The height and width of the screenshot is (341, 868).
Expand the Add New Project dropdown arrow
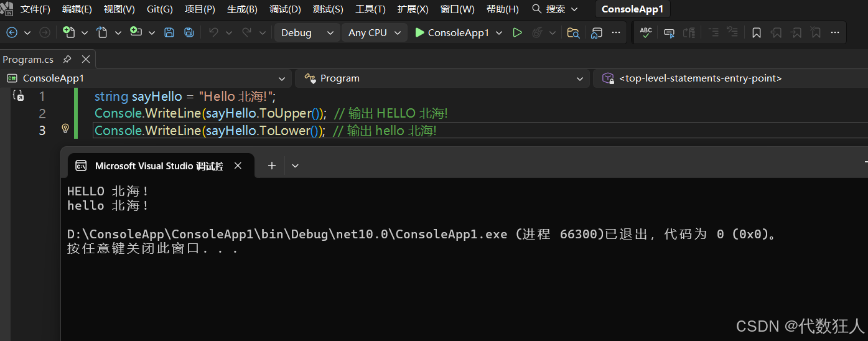pyautogui.click(x=152, y=33)
